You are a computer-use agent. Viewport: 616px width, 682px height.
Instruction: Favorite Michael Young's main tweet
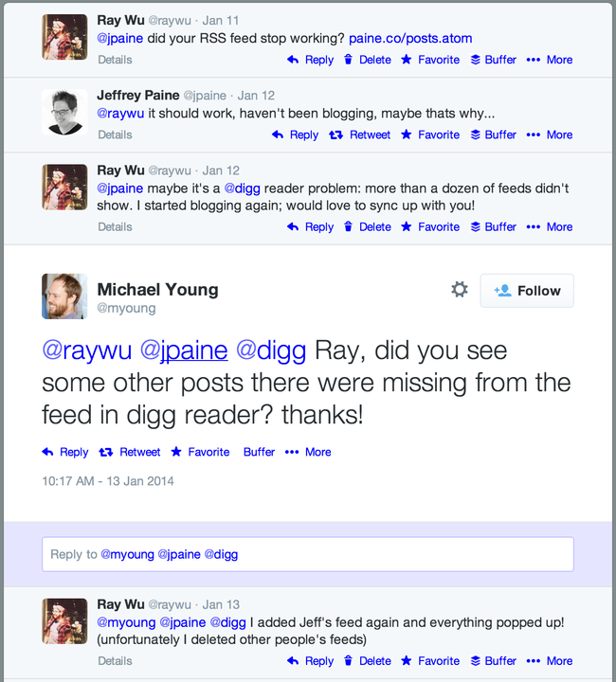[x=200, y=452]
